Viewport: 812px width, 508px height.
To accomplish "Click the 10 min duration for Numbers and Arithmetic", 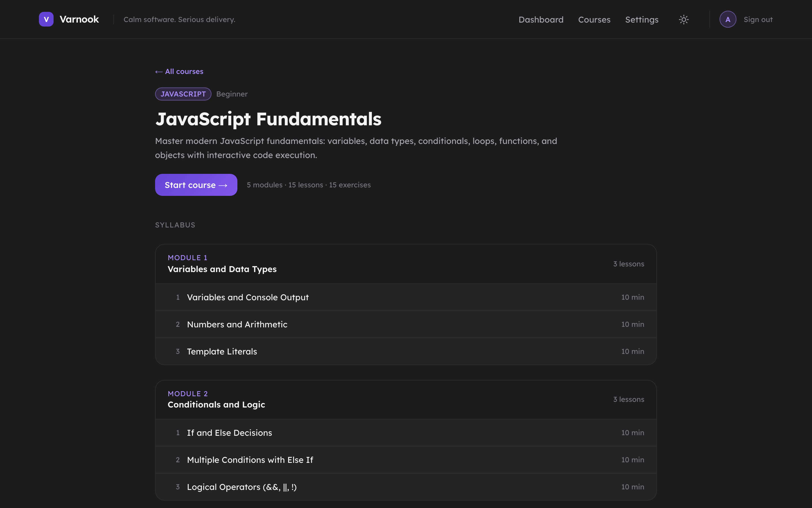I will [x=632, y=325].
